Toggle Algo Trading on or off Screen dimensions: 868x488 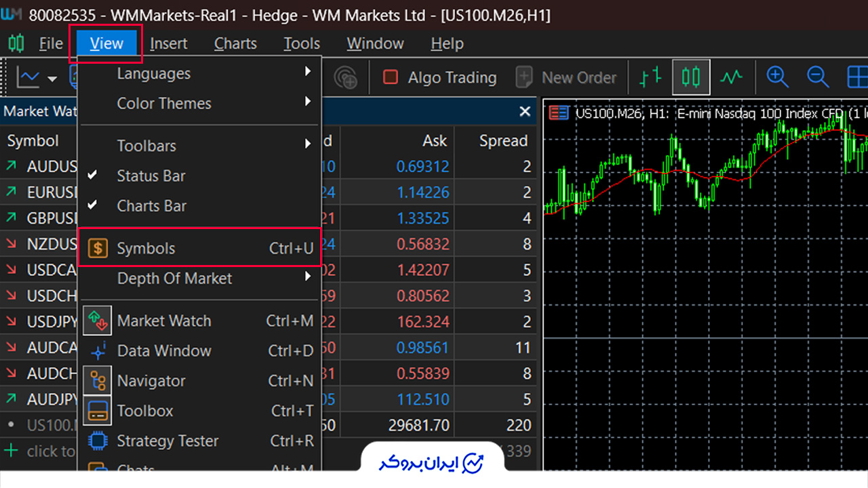(x=439, y=78)
